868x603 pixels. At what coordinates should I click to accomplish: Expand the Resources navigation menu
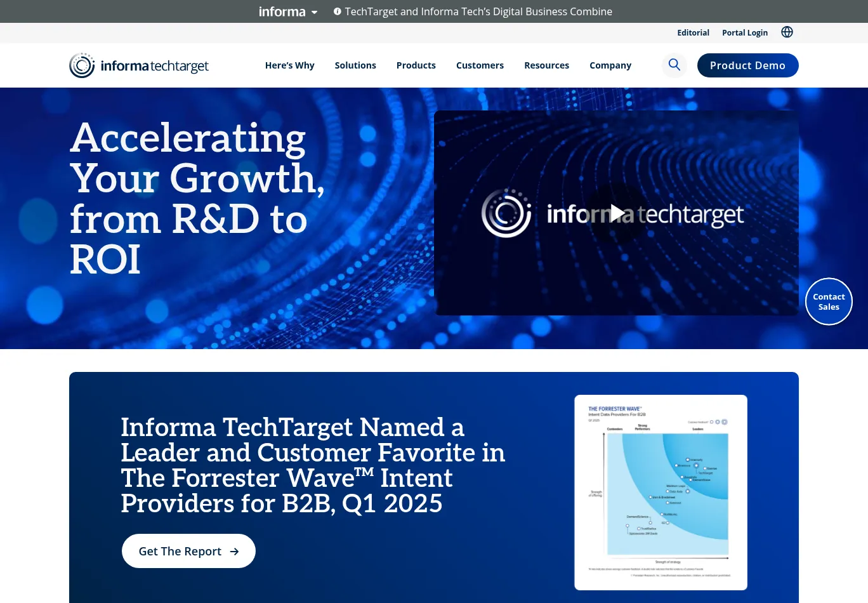pos(546,65)
